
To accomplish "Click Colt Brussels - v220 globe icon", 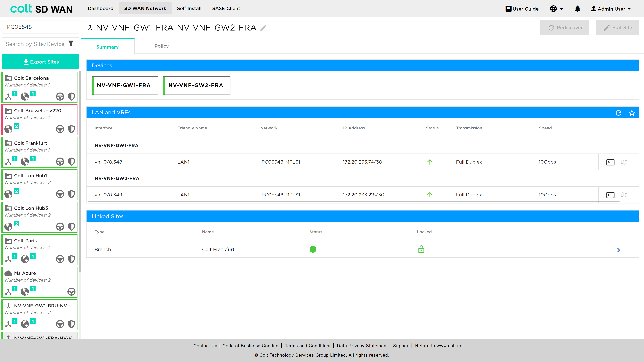I will click(x=9, y=129).
